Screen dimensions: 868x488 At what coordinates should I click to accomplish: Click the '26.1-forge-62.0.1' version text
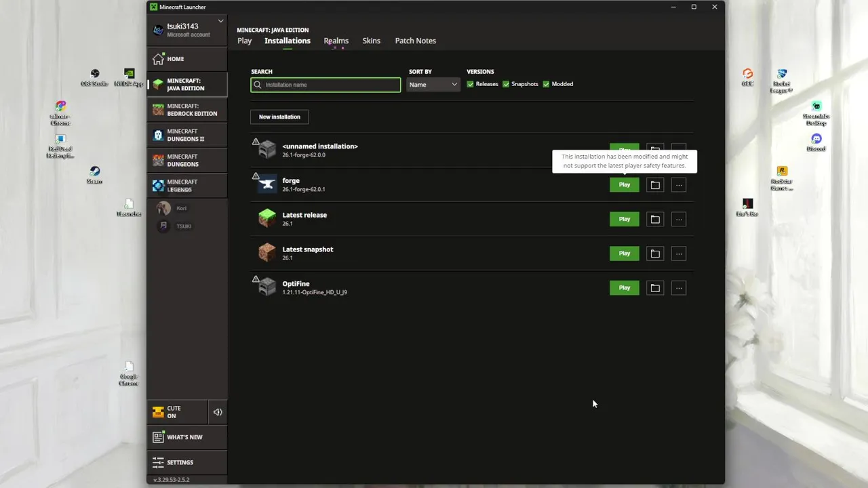click(x=304, y=189)
